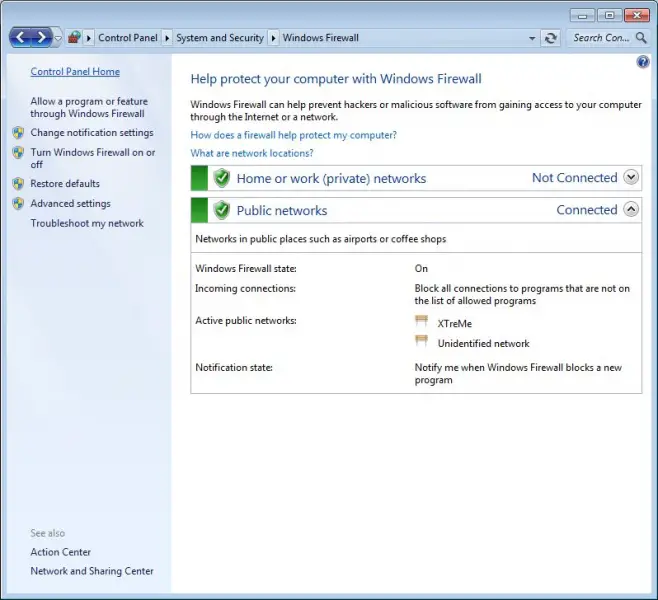Open Troubleshoot my network
Screen dimensions: 658x600
(87, 223)
